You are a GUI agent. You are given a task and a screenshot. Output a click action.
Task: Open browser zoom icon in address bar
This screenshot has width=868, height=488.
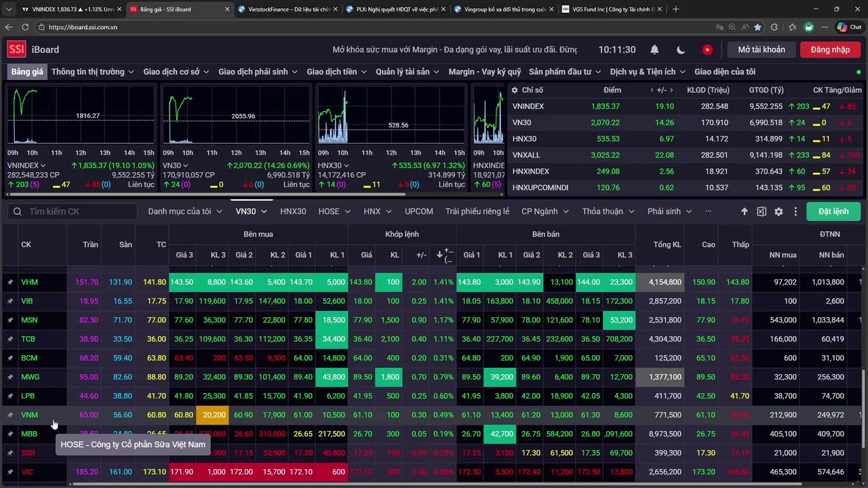pos(732,27)
